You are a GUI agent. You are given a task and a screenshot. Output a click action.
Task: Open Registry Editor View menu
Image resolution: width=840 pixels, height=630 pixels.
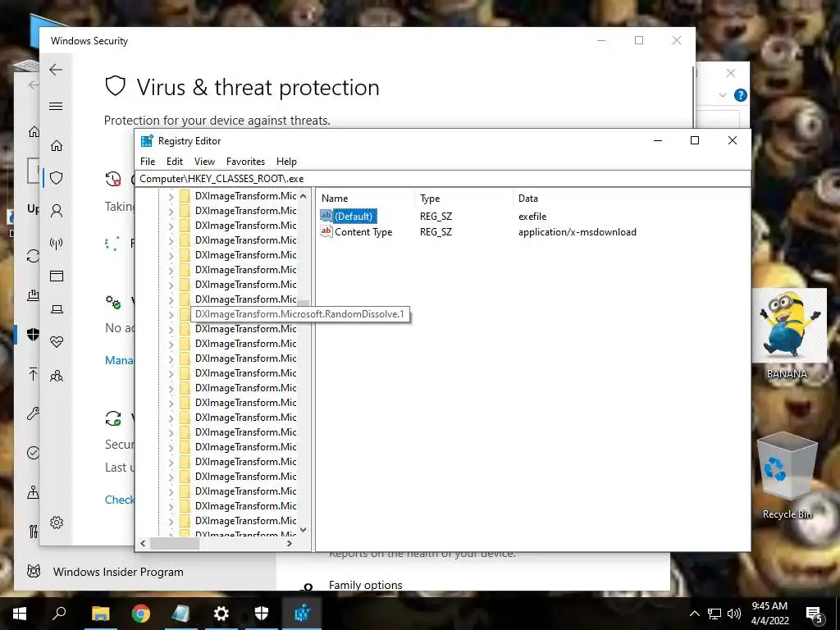[x=204, y=162]
